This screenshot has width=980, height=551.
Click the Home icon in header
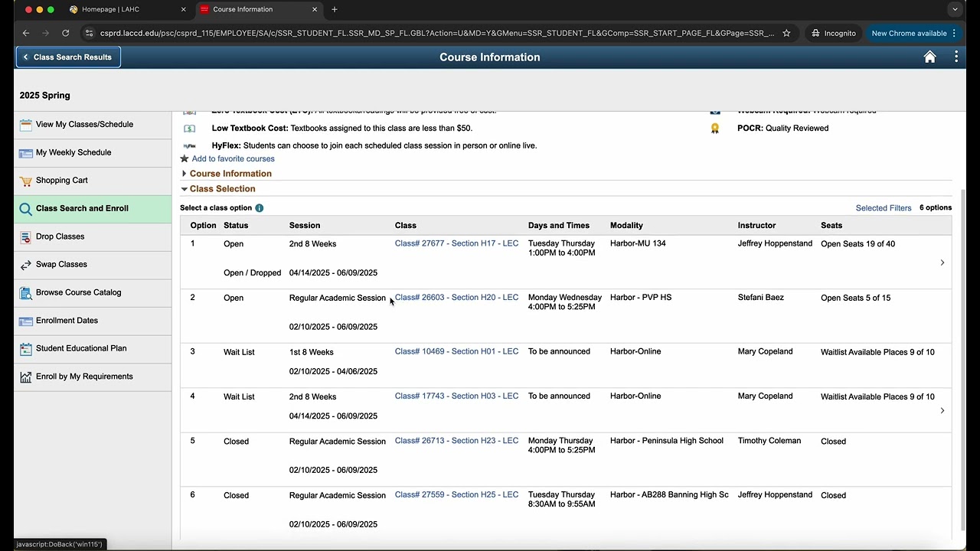coord(929,57)
